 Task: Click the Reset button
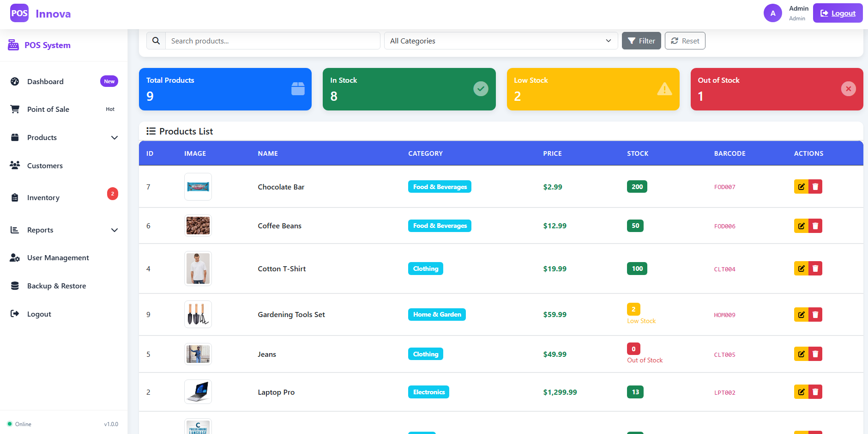tap(685, 41)
